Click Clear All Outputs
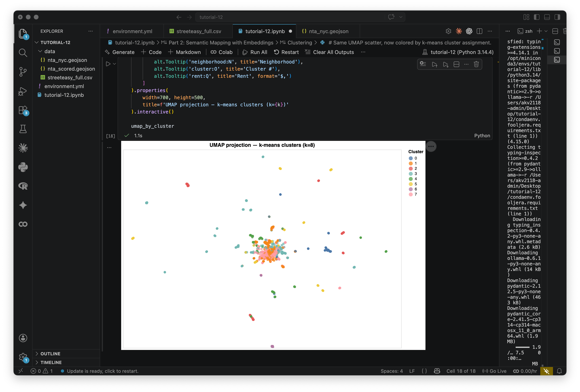Viewport: 580px width, 392px height. [x=330, y=52]
